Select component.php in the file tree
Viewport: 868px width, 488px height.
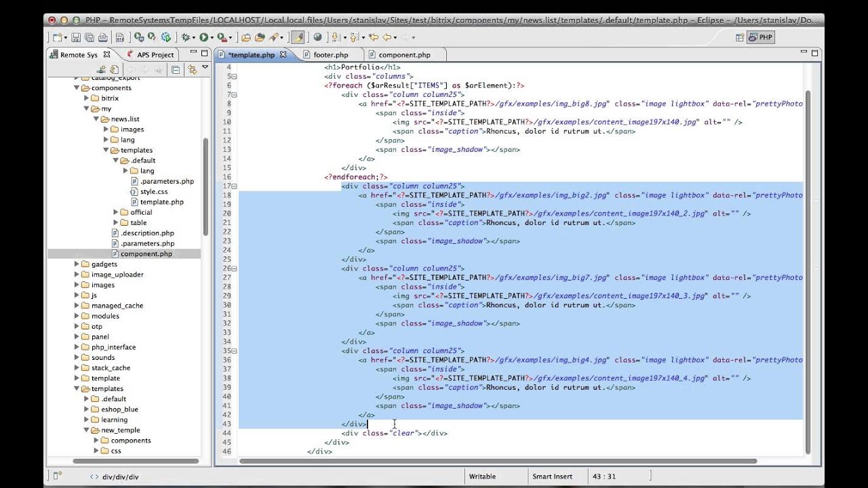pos(146,253)
